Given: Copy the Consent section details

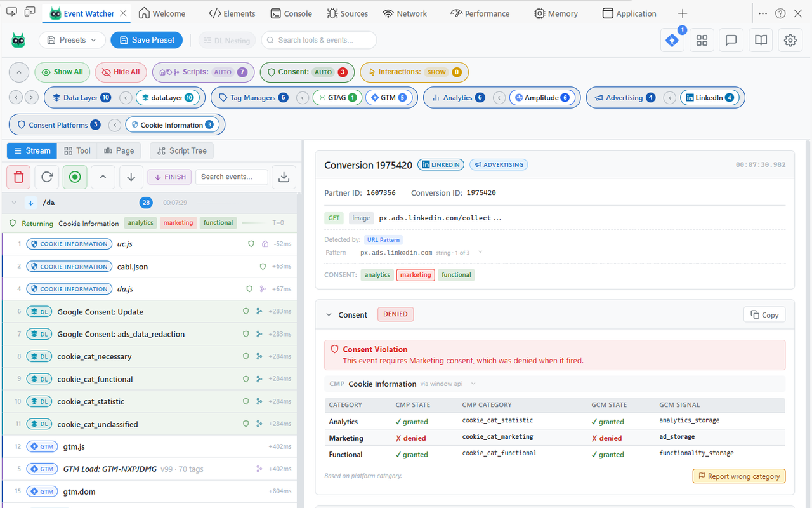Looking at the screenshot, I should pos(764,314).
